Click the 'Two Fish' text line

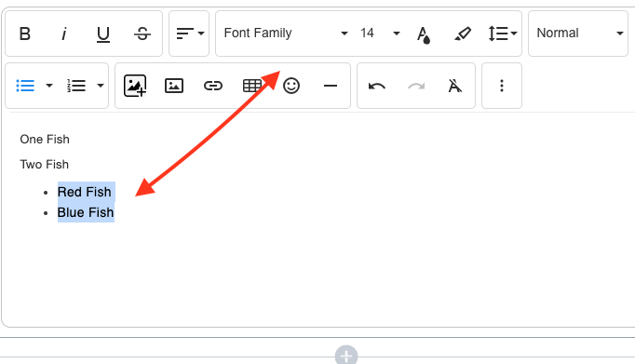(x=44, y=165)
